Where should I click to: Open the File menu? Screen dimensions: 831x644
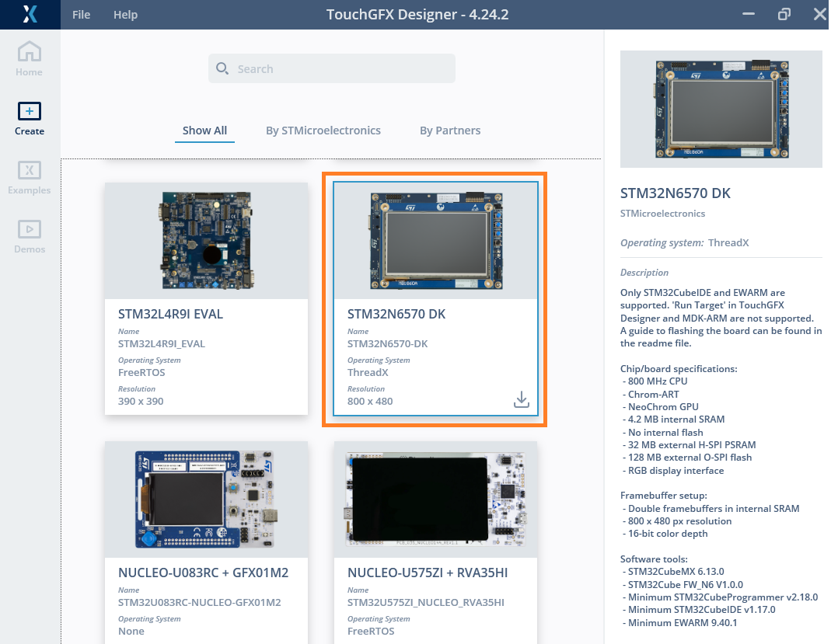click(x=81, y=14)
